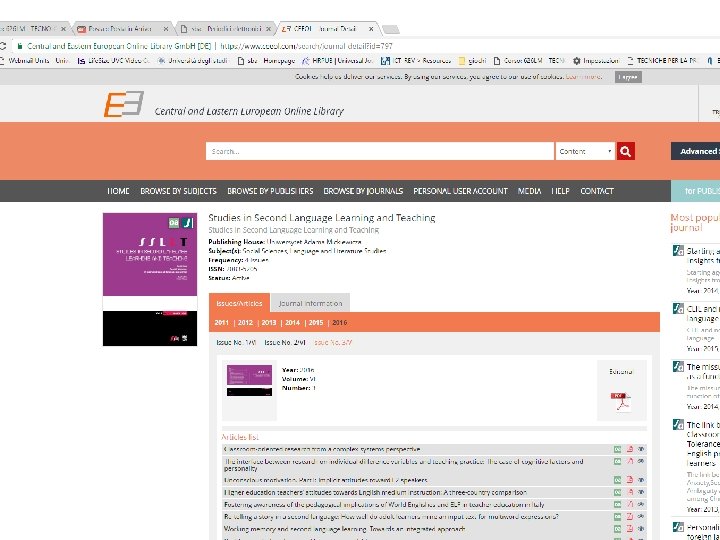Image resolution: width=720 pixels, height=540 pixels.
Task: Click the secure padlock icon in address bar
Action: click(x=19, y=46)
